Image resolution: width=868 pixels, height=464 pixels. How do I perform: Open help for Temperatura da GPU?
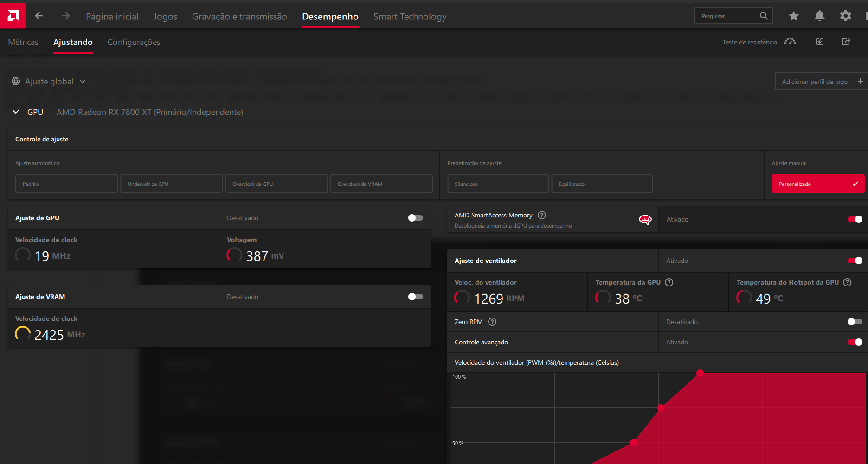pyautogui.click(x=669, y=282)
